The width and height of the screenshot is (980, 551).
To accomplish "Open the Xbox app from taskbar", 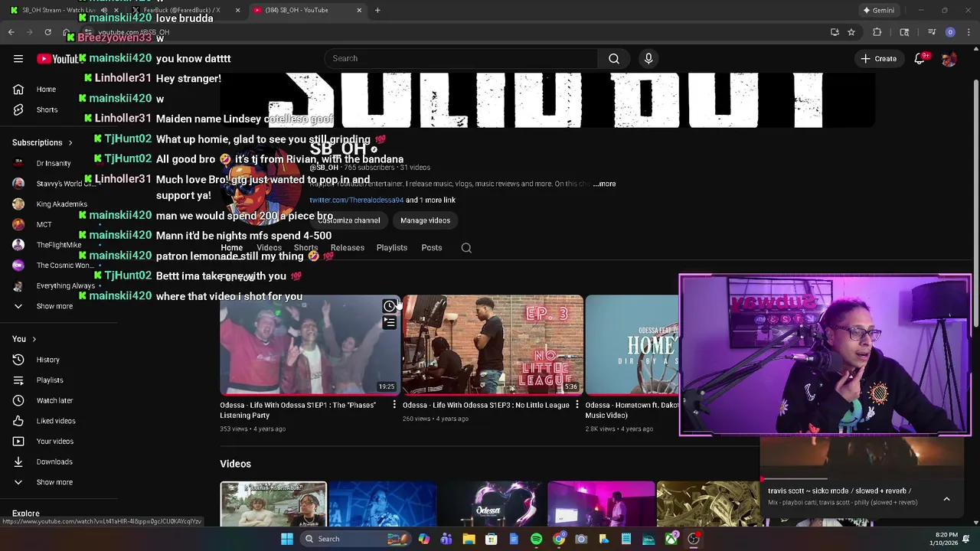I will click(671, 539).
